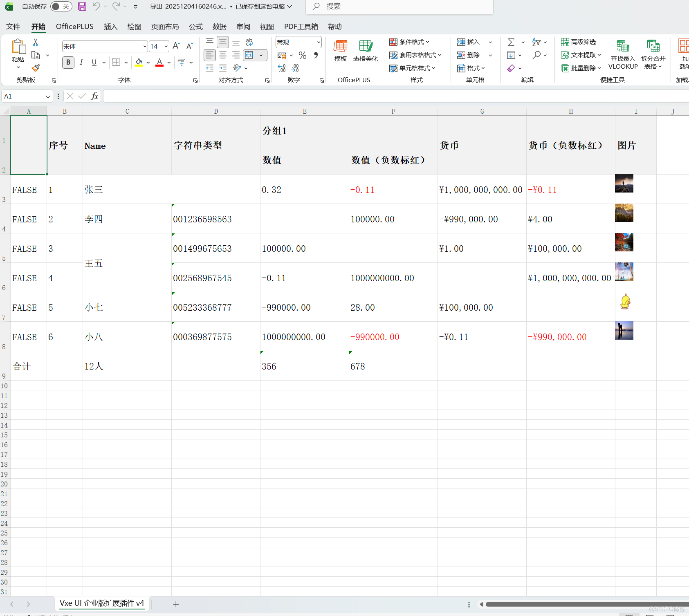The height and width of the screenshot is (616, 689).
Task: Click the Cut scissors icon
Action: coord(36,43)
